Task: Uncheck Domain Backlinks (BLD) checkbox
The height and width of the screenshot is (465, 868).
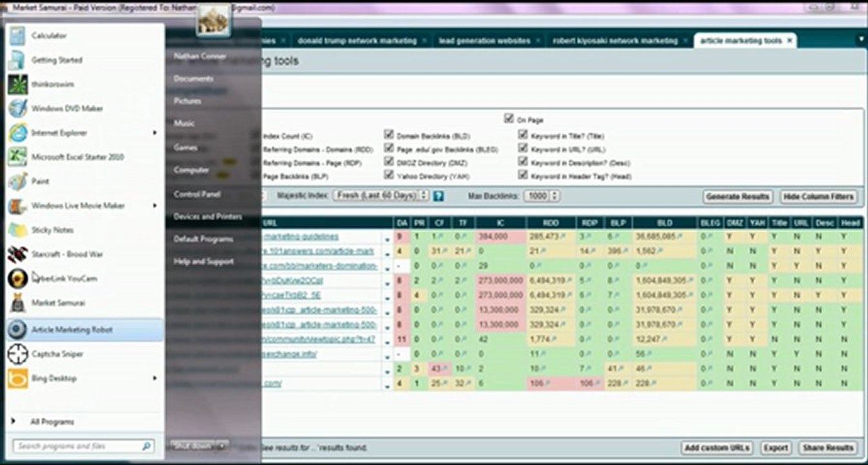Action: [389, 136]
